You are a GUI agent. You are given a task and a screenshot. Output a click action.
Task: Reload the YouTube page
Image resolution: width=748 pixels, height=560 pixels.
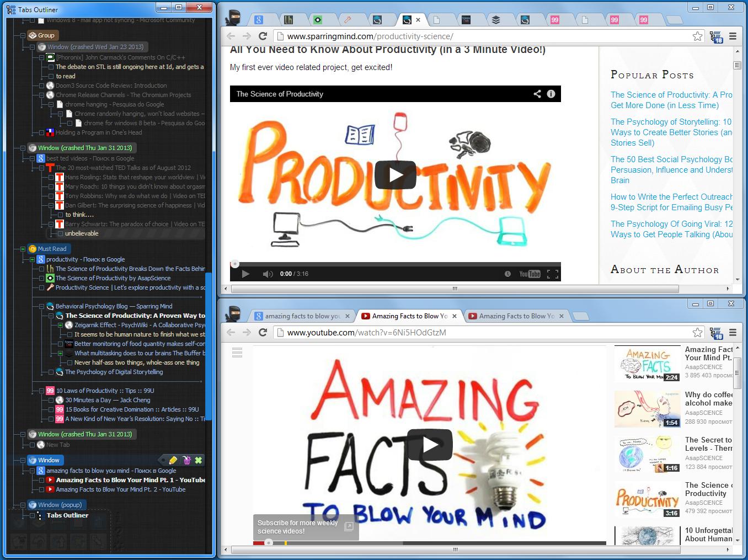[263, 333]
